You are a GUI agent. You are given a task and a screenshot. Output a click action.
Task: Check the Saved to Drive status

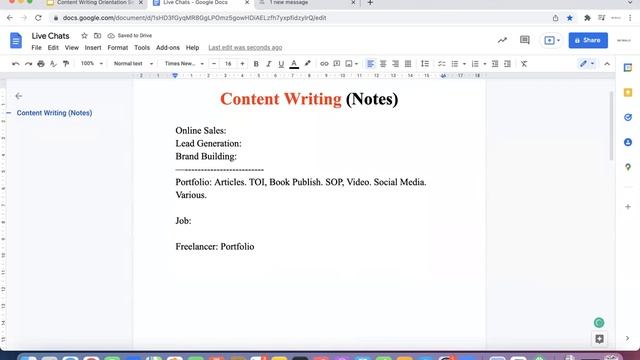pos(130,36)
